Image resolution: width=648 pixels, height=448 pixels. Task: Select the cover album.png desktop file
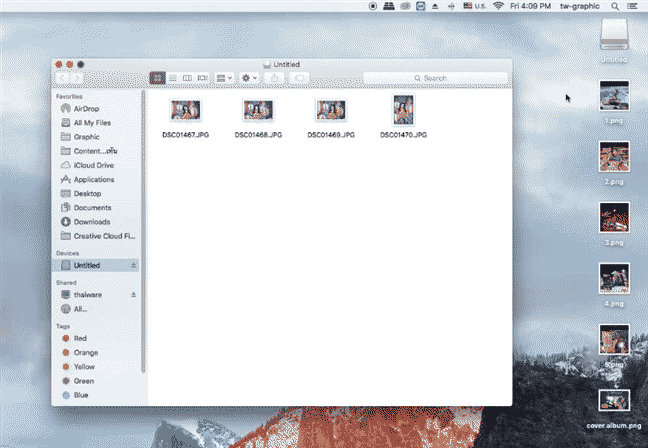coord(615,400)
